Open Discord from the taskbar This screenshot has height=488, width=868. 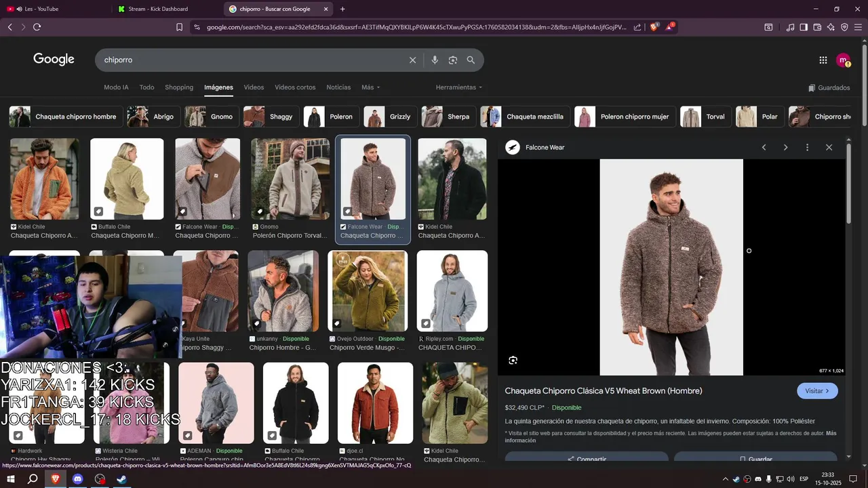(77, 479)
